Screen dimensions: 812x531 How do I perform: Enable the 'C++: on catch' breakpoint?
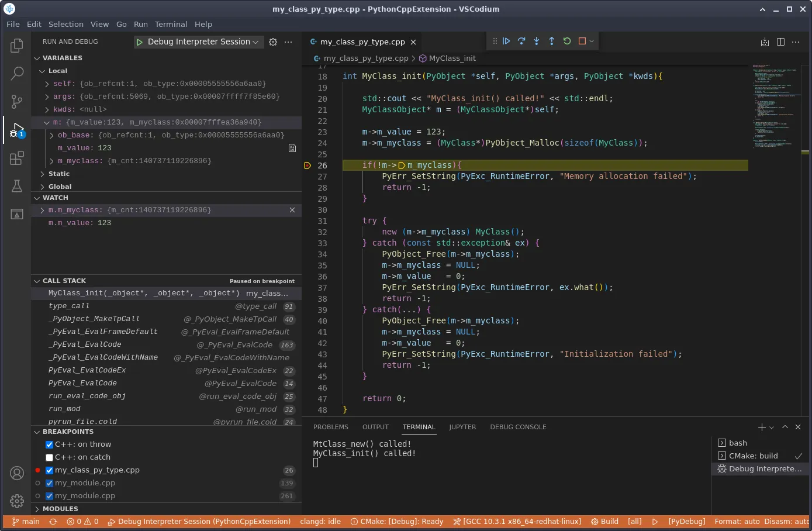tap(50, 457)
